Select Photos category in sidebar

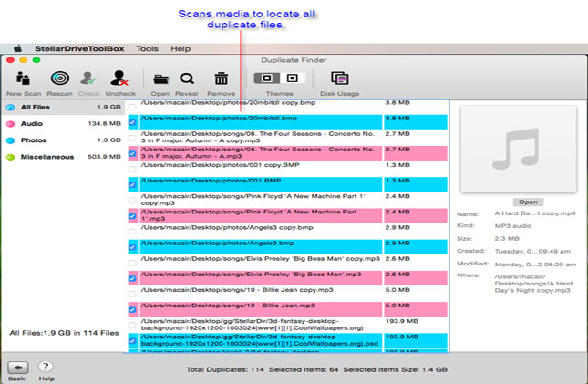[63, 140]
